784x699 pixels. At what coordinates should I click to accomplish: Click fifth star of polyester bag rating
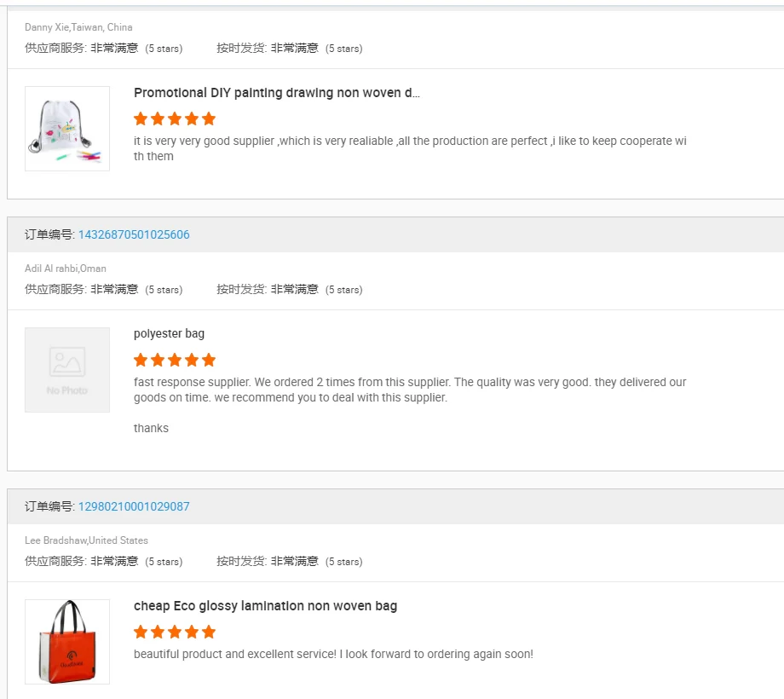pyautogui.click(x=209, y=360)
